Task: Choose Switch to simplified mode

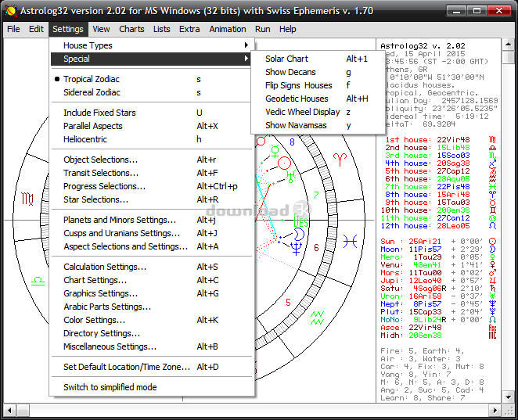Action: [151, 387]
